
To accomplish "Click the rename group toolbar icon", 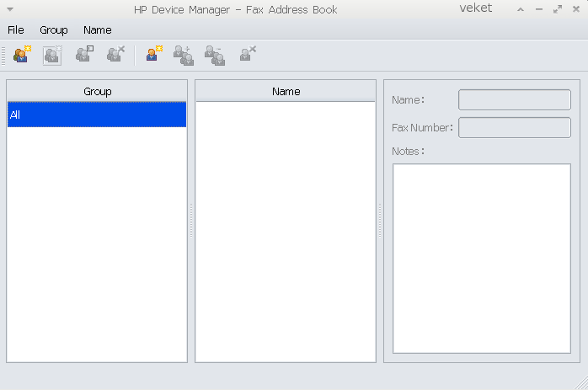I will (84, 55).
